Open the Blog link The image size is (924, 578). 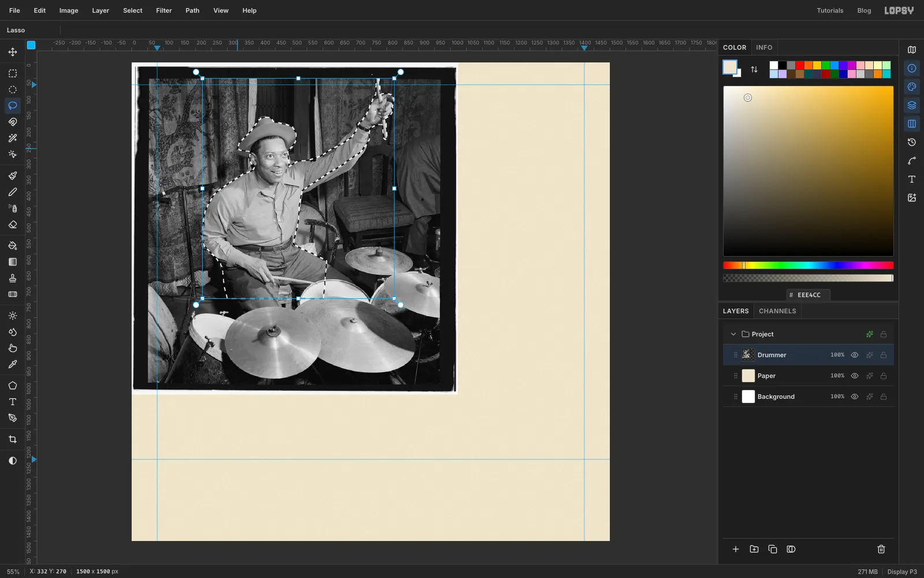864,10
